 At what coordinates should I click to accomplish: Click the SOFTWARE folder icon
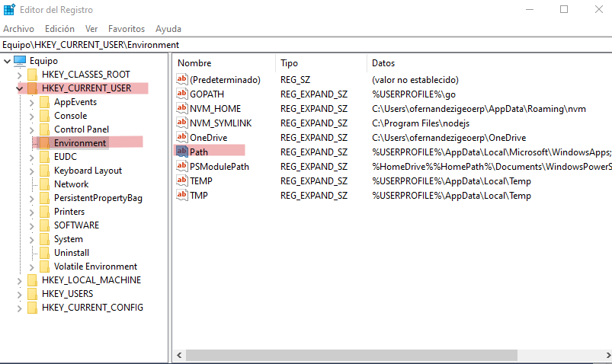(44, 225)
